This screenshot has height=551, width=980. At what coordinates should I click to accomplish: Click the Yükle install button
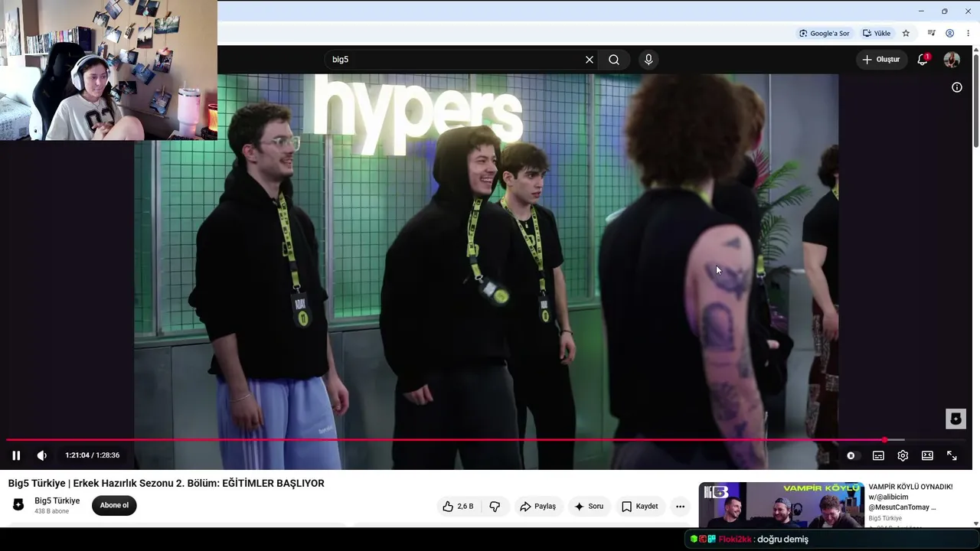[877, 34]
